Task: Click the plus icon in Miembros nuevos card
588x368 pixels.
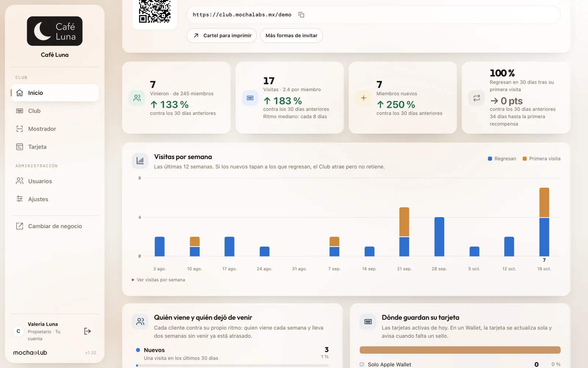Action: [x=363, y=98]
